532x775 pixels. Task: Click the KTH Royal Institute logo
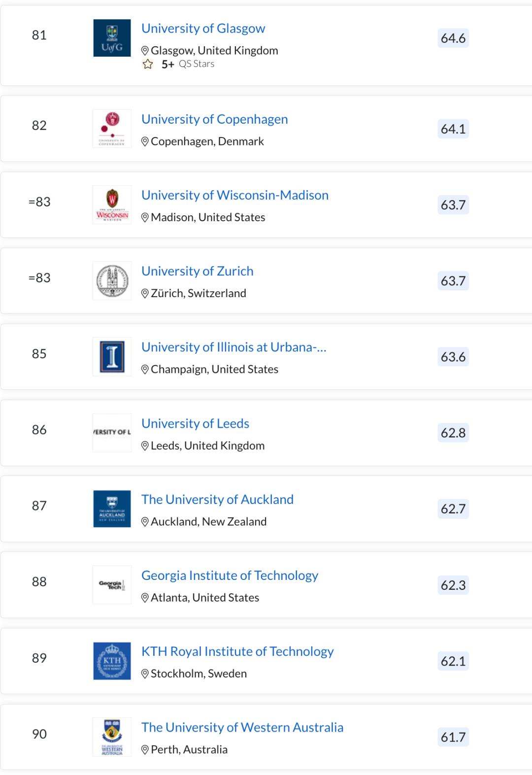[112, 661]
